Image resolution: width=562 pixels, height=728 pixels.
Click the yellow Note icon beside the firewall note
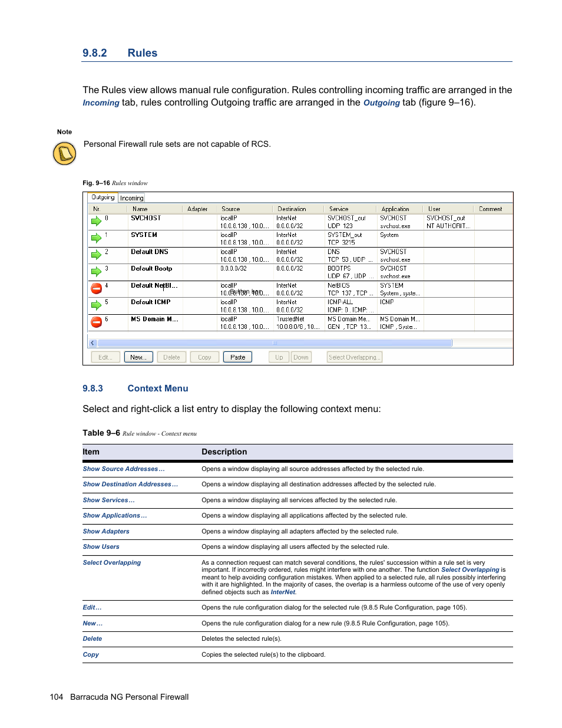[x=64, y=153]
